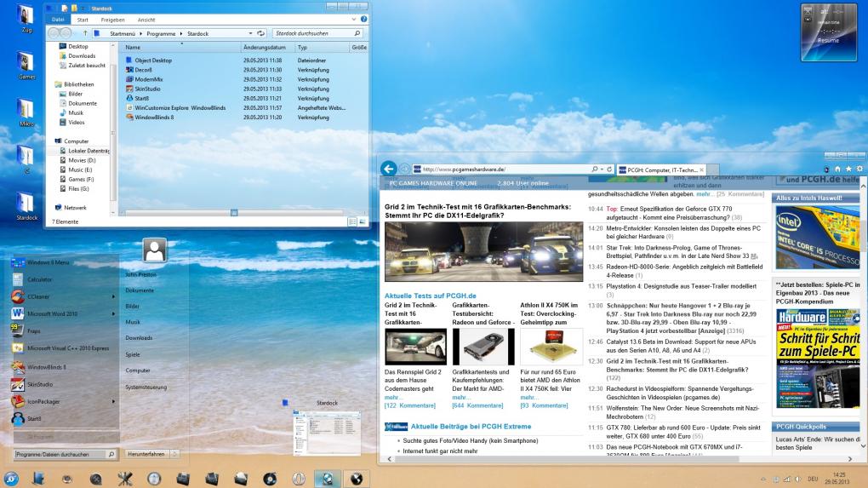The height and width of the screenshot is (488, 868).
Task: Click the refresh icon in Explorer address bar
Action: pyautogui.click(x=260, y=33)
